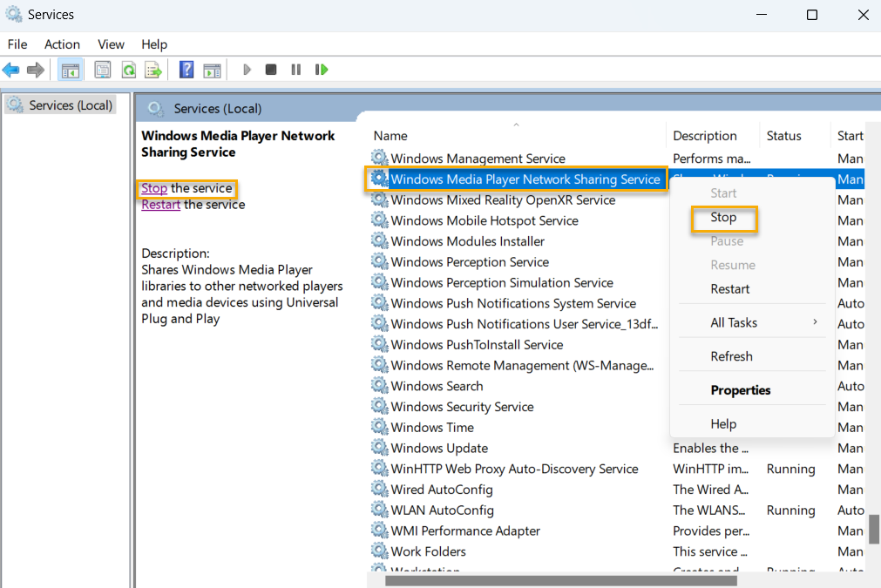The height and width of the screenshot is (588, 881).
Task: Click the Back navigation arrow
Action: pos(11,70)
